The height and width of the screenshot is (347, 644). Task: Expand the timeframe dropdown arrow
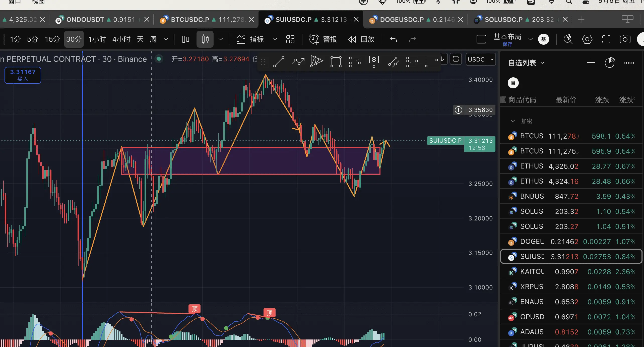pyautogui.click(x=166, y=39)
